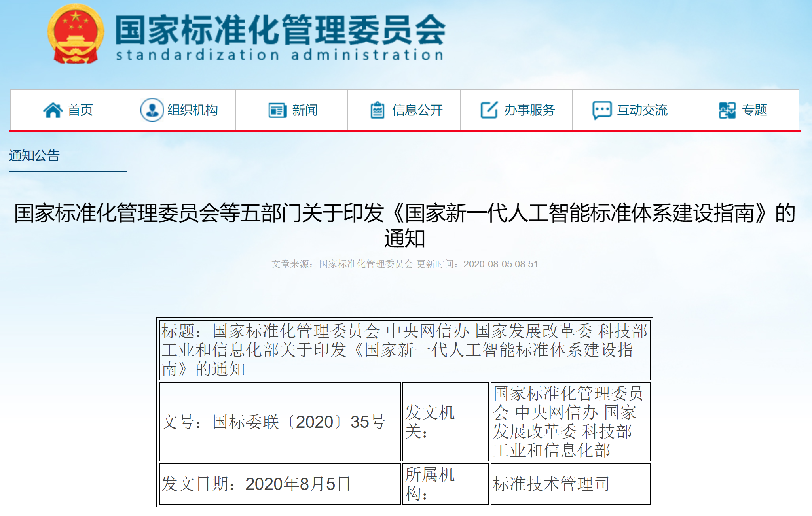Click the 标准技术管理司 cell

point(570,484)
